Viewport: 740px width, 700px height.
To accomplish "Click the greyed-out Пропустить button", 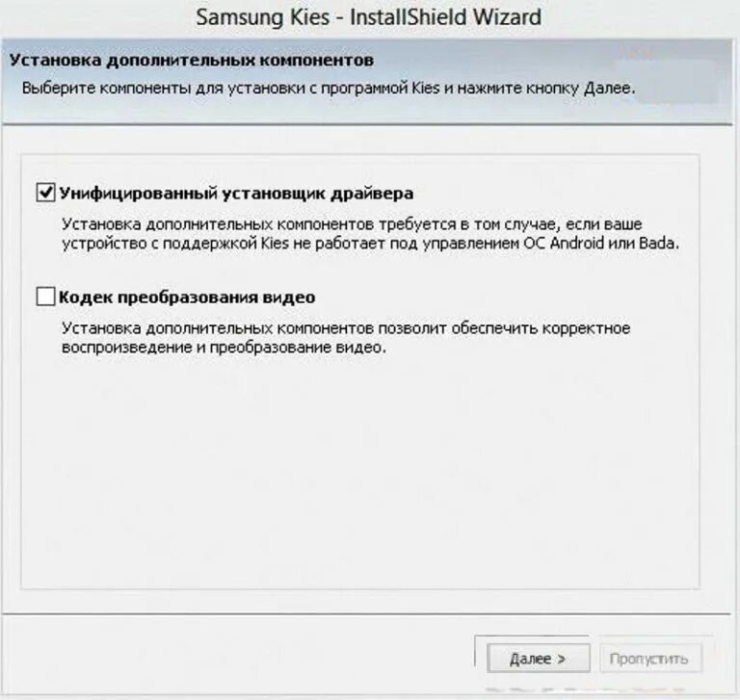I will 650,659.
